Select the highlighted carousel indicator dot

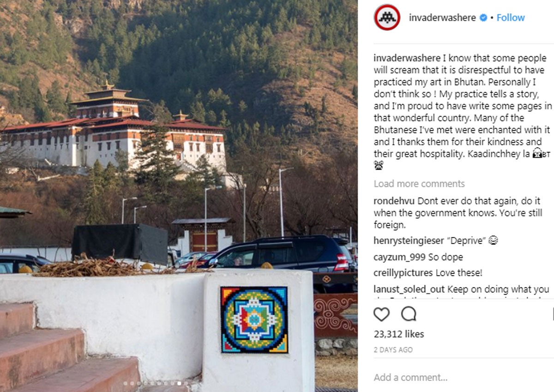(179, 383)
